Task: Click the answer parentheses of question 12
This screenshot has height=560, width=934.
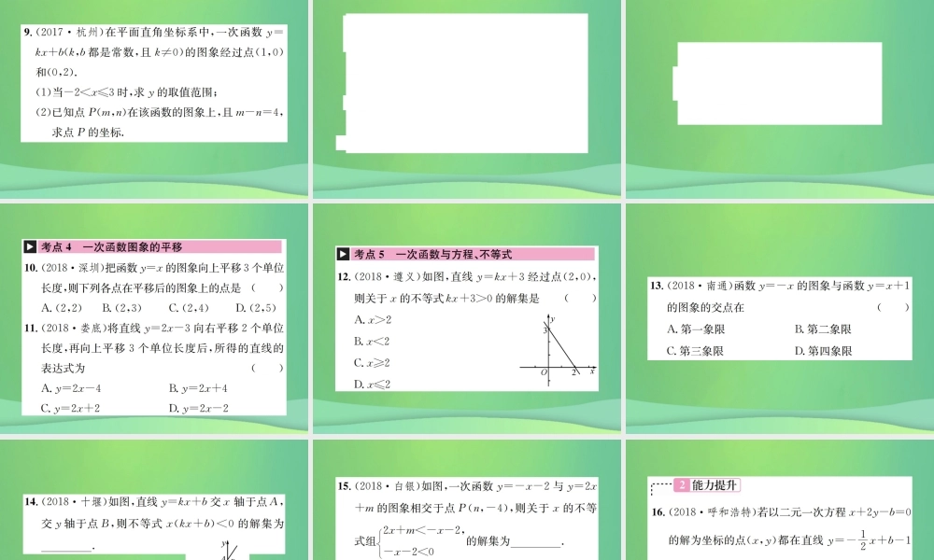Action: click(580, 298)
